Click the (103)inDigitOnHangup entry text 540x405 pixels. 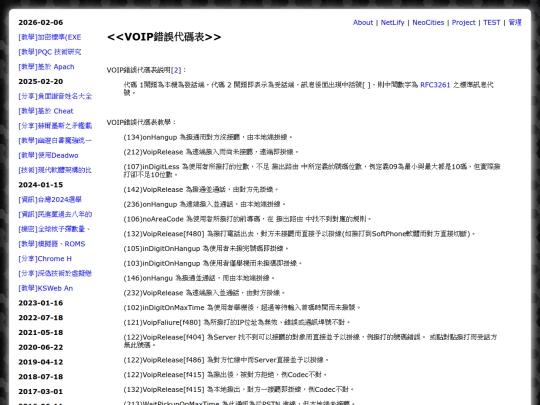(x=212, y=263)
